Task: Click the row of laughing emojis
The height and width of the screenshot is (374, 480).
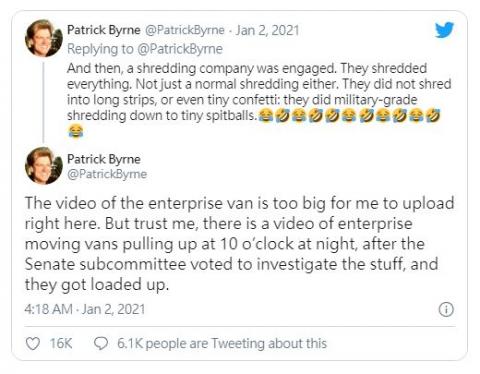Action: tap(349, 116)
